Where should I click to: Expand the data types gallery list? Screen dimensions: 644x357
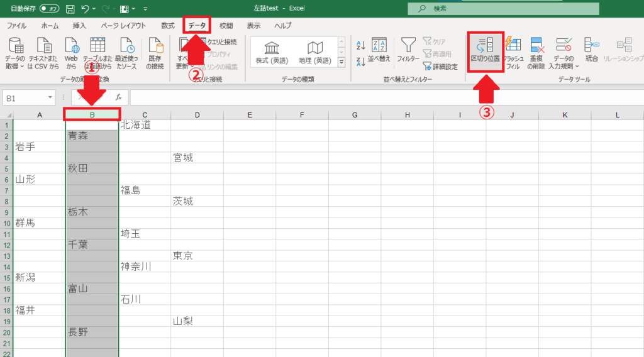tap(341, 62)
